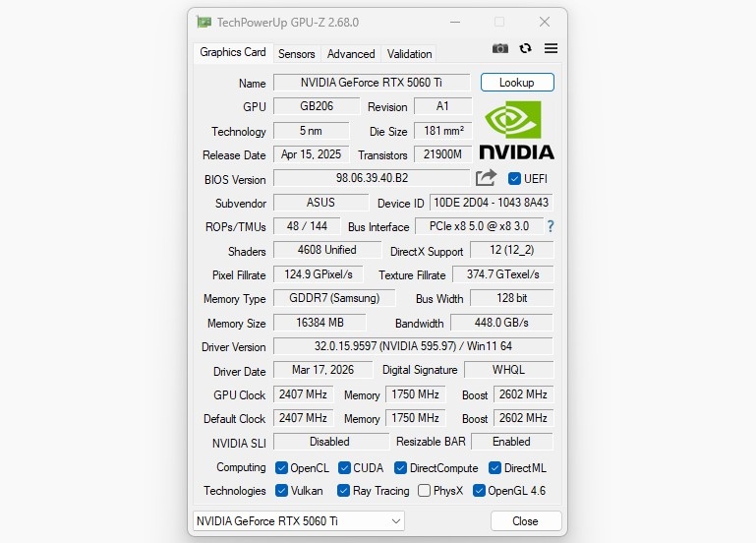Take a screenshot with the camera icon
The width and height of the screenshot is (756, 543).
[x=500, y=48]
